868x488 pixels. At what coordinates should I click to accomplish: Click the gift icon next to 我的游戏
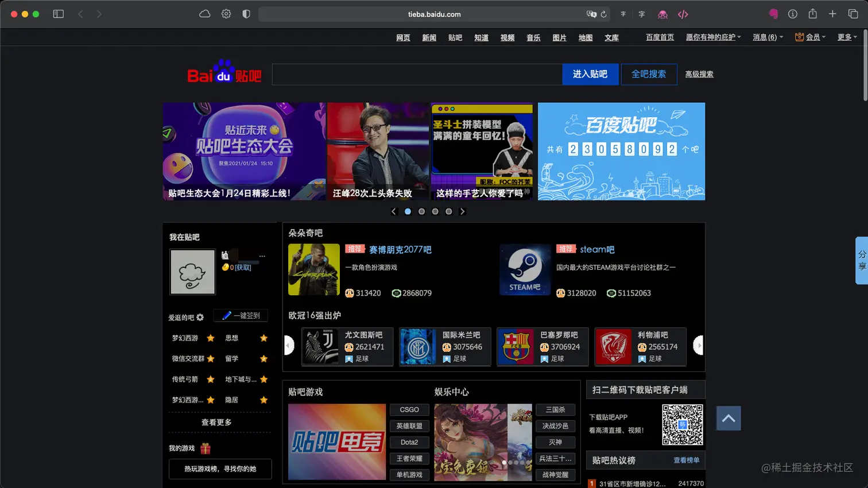(x=206, y=448)
